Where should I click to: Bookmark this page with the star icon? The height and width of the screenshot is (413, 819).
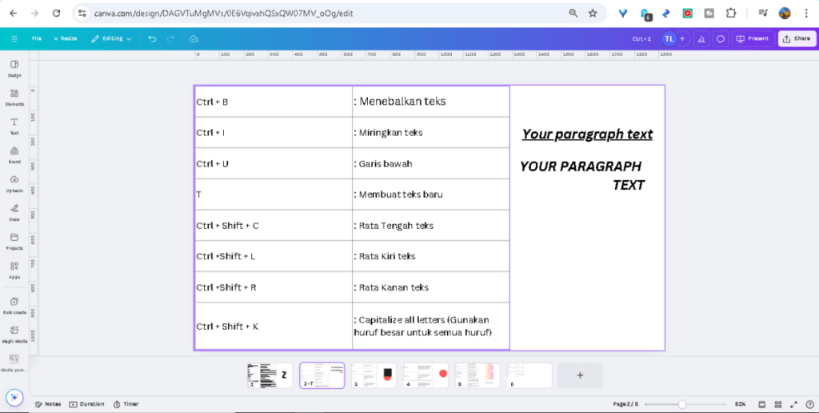pyautogui.click(x=592, y=14)
